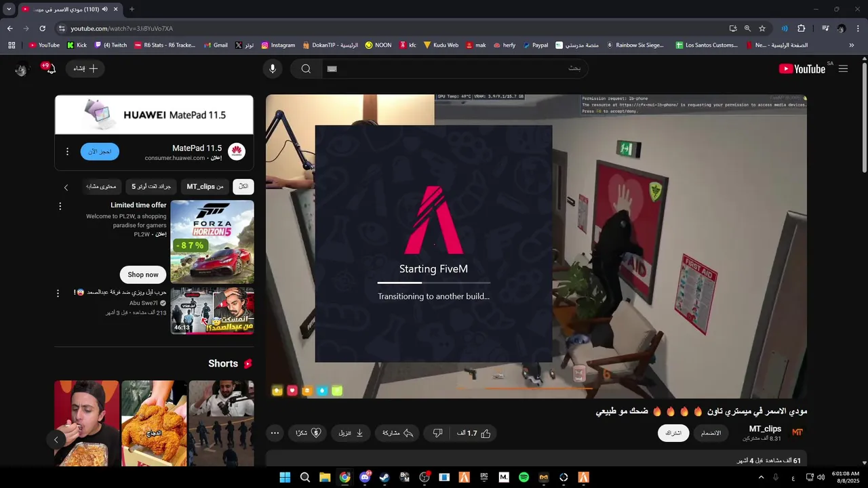Image resolution: width=868 pixels, height=488 pixels.
Task: Open Windows Start menu
Action: pyautogui.click(x=285, y=477)
